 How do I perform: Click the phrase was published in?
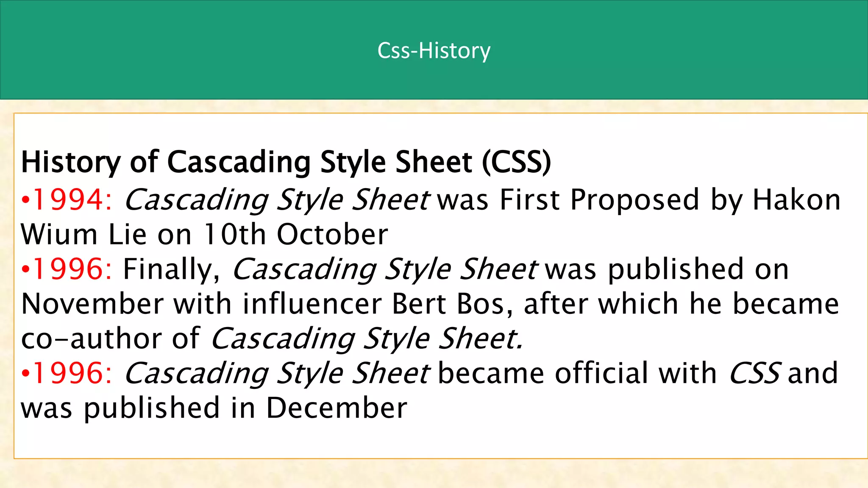pyautogui.click(x=138, y=408)
